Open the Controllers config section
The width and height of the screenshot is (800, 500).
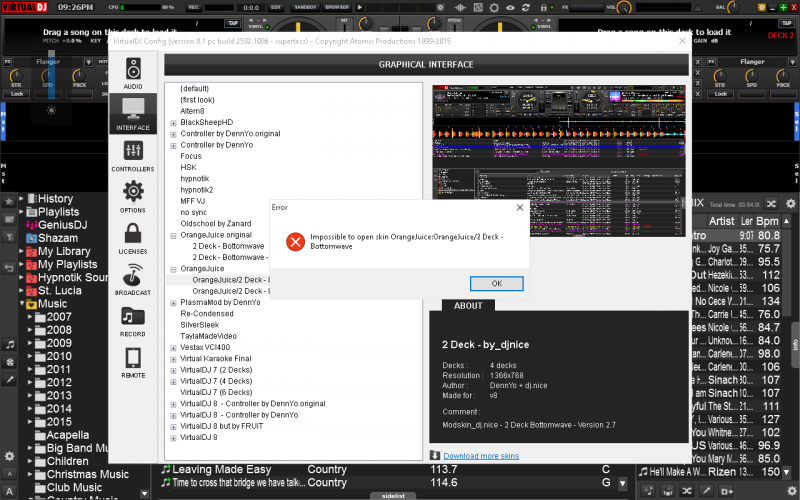(x=133, y=156)
